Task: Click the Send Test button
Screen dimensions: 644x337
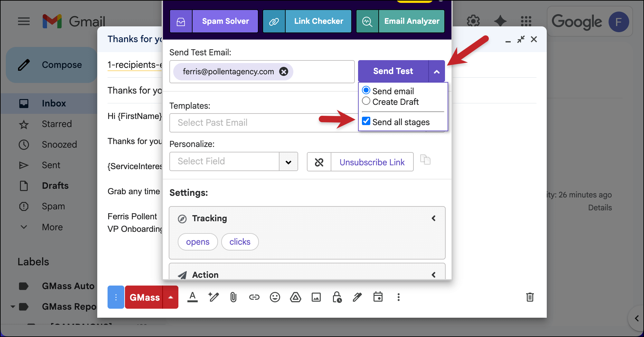Action: tap(393, 71)
